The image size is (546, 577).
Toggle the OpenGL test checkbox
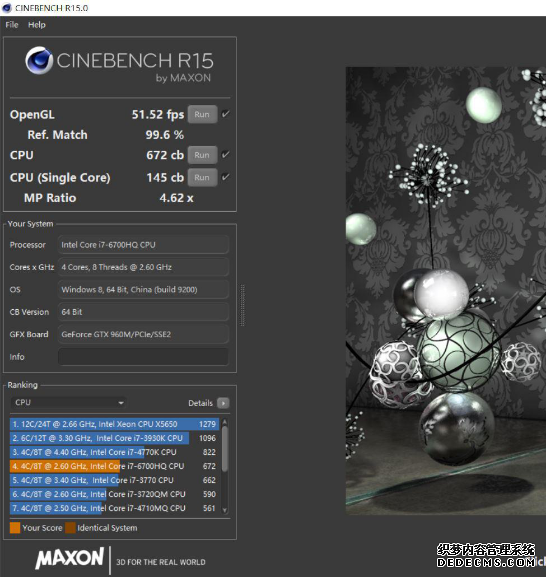pos(226,114)
